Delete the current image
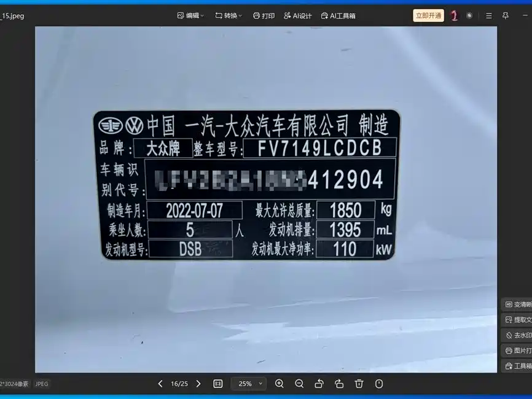Screen dimensions: 532x399 pyautogui.click(x=359, y=384)
